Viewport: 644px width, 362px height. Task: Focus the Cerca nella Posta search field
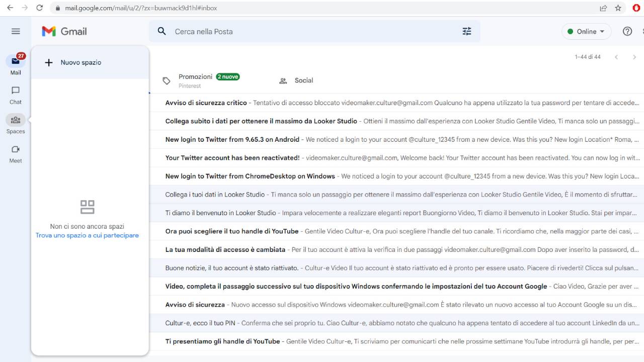[314, 31]
